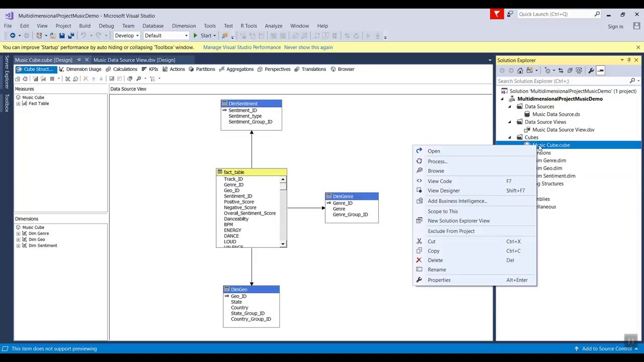Toggle Preview Selected Items in Solution Explorer

pyautogui.click(x=601, y=70)
